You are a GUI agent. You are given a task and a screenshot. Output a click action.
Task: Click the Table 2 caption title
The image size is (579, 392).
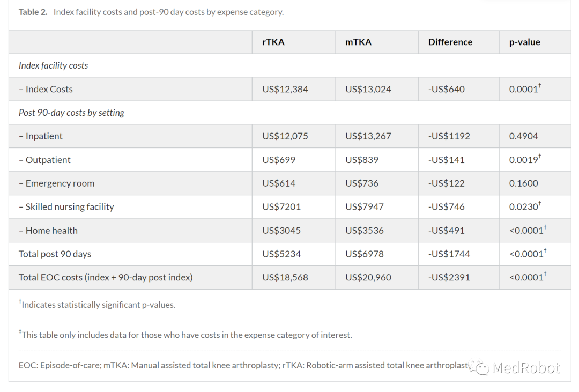pos(151,12)
